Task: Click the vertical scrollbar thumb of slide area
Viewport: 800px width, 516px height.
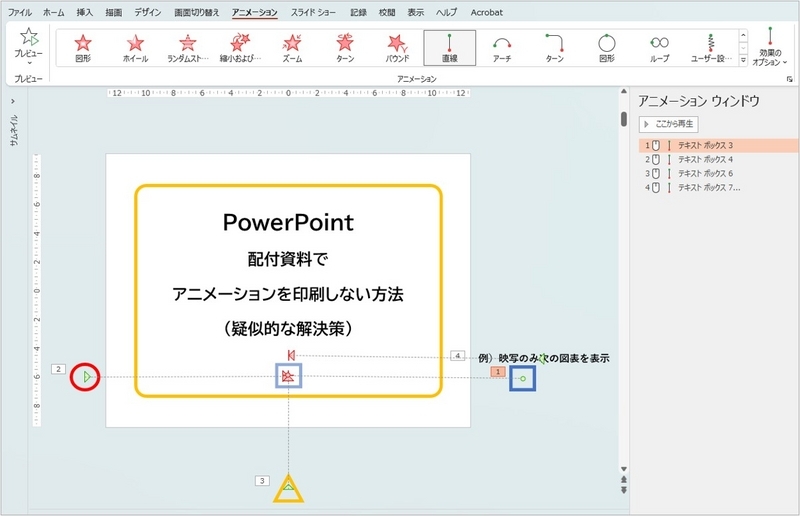Action: [x=623, y=119]
